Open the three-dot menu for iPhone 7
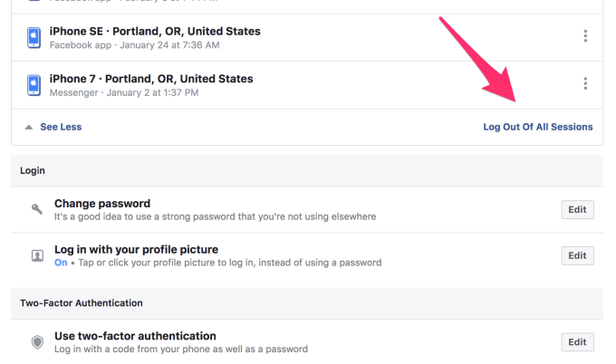 pyautogui.click(x=585, y=83)
